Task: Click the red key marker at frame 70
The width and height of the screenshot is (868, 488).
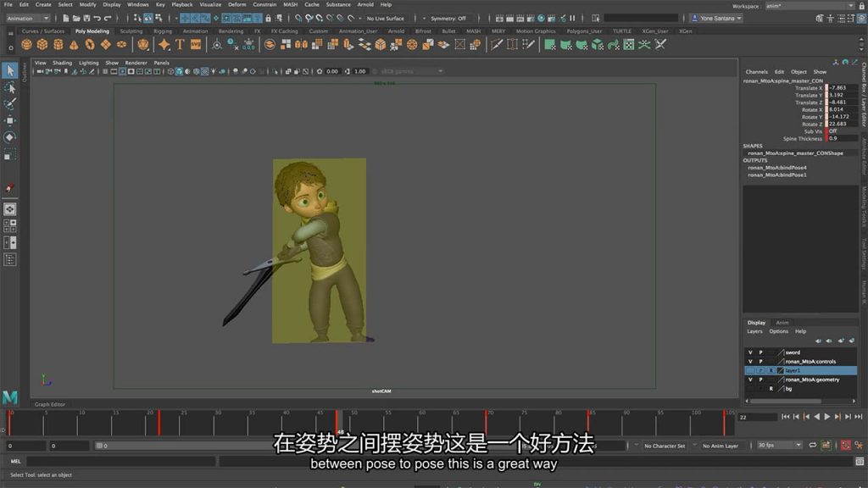Action: (486, 423)
